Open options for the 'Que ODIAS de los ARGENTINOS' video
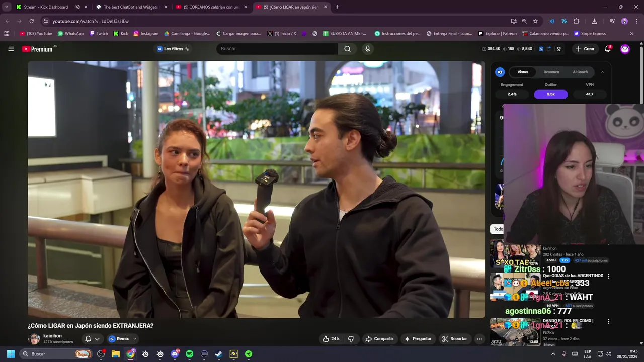644x362 pixels. point(608,276)
